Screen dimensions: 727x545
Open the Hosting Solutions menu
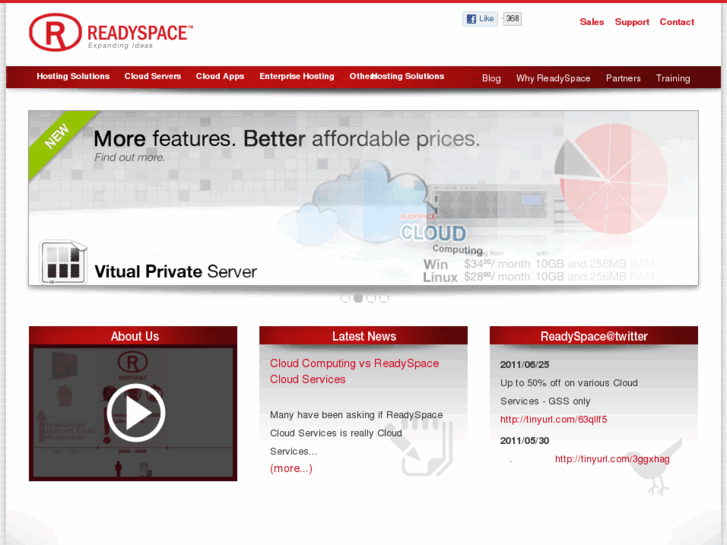pos(73,76)
